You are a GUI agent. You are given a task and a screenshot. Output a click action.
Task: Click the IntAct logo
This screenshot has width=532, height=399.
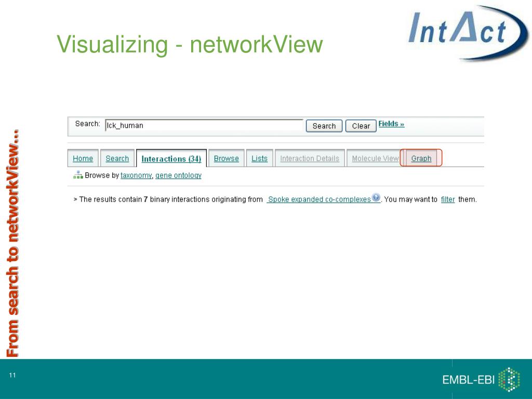(468, 32)
